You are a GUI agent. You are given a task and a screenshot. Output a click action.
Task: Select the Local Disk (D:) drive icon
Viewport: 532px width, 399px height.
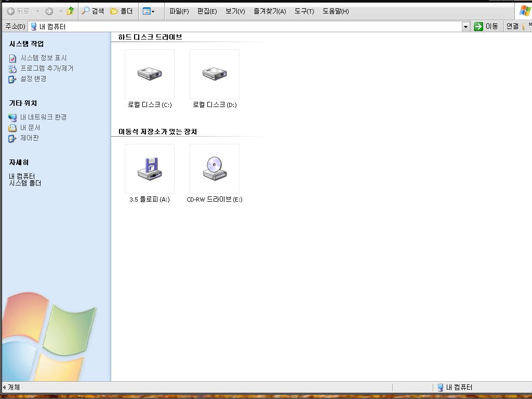click(215, 74)
